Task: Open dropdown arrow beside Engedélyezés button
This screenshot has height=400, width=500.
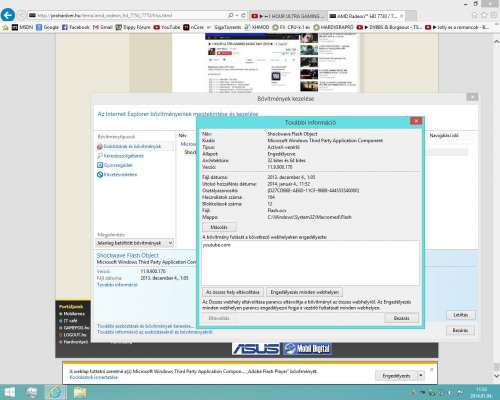Action: (x=421, y=376)
